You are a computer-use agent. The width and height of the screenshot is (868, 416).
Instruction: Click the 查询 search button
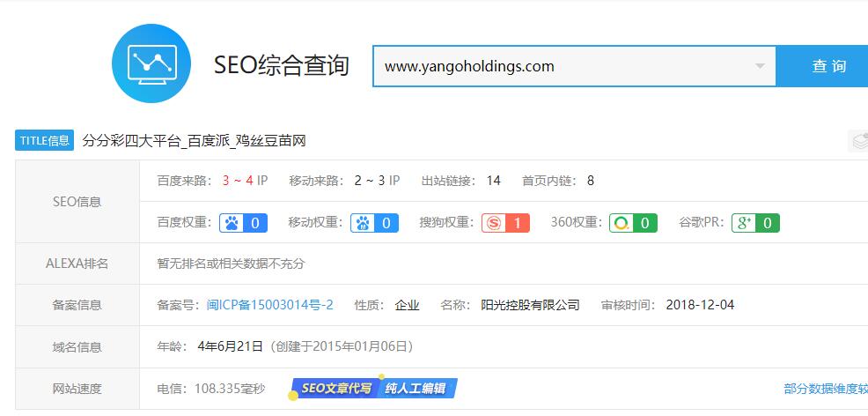click(x=822, y=66)
